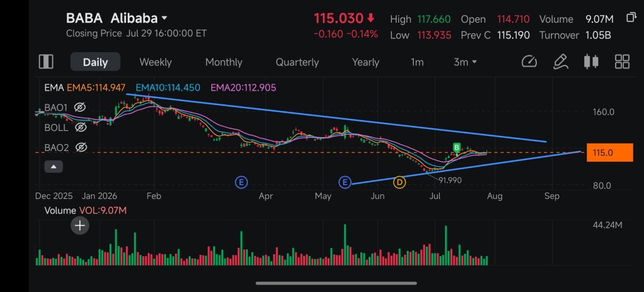The width and height of the screenshot is (644, 292).
Task: Tap the EMA5:114.947 value
Action: [96, 87]
